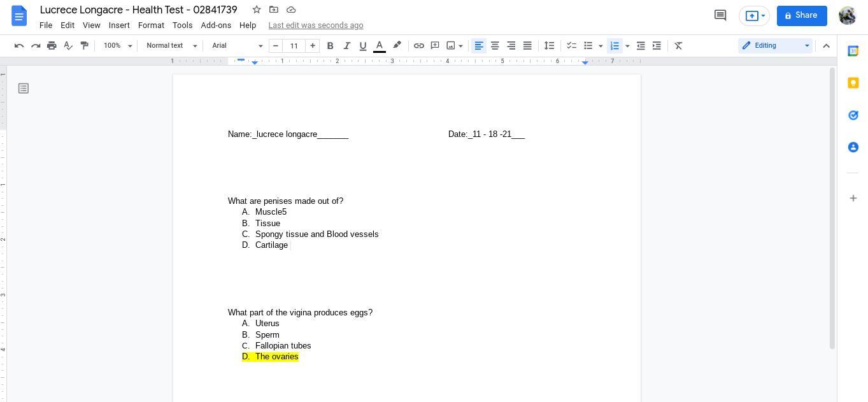Image resolution: width=868 pixels, height=402 pixels.
Task: Open the 'Last edit was seconds ago' link
Action: [316, 25]
